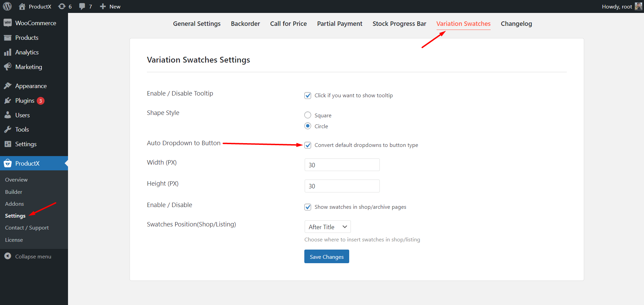This screenshot has height=305, width=644.
Task: Open the updates icon showing 6
Action: [x=62, y=6]
